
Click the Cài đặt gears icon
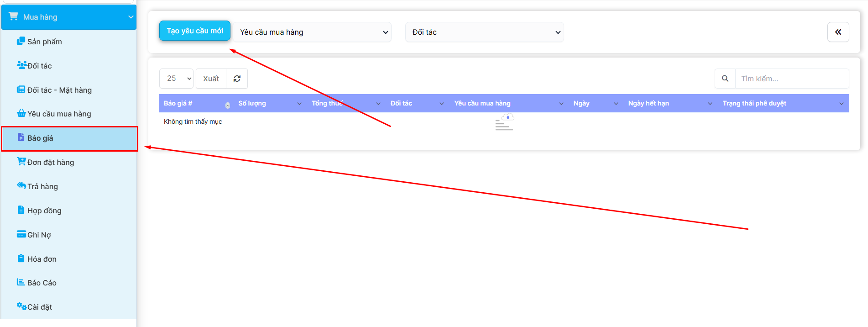point(21,306)
